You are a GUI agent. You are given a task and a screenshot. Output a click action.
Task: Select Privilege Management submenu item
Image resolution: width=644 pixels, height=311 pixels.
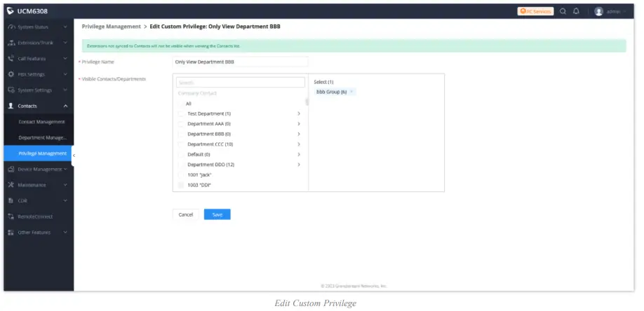pos(39,153)
